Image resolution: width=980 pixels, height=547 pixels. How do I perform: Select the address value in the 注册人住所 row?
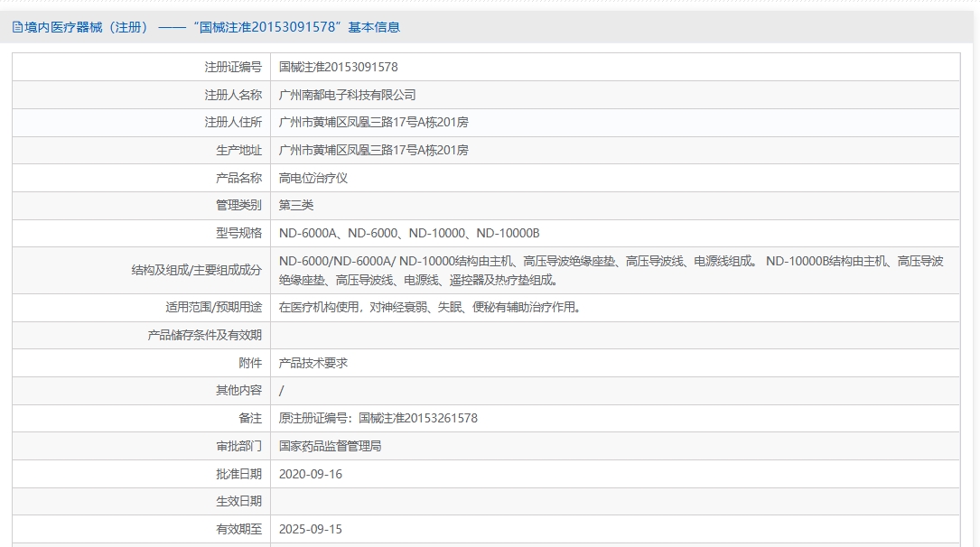click(x=373, y=123)
